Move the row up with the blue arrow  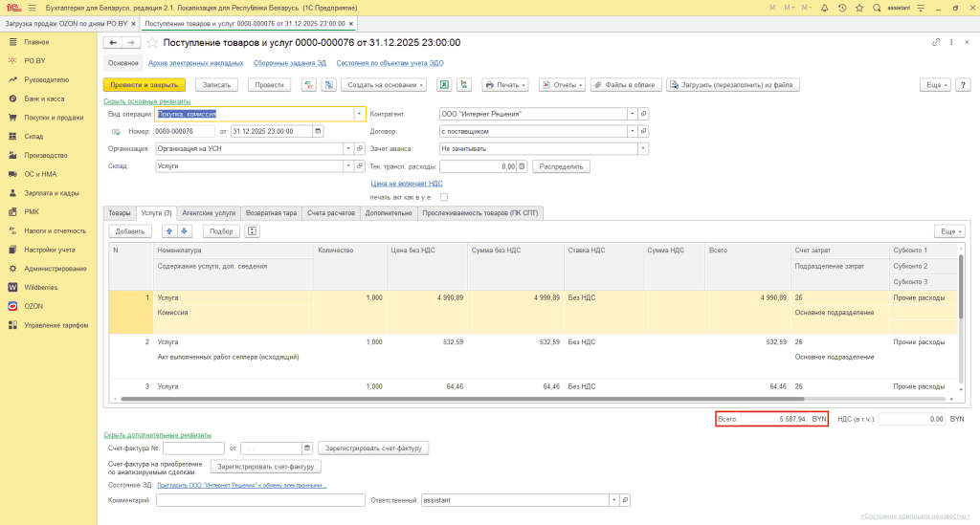click(168, 231)
